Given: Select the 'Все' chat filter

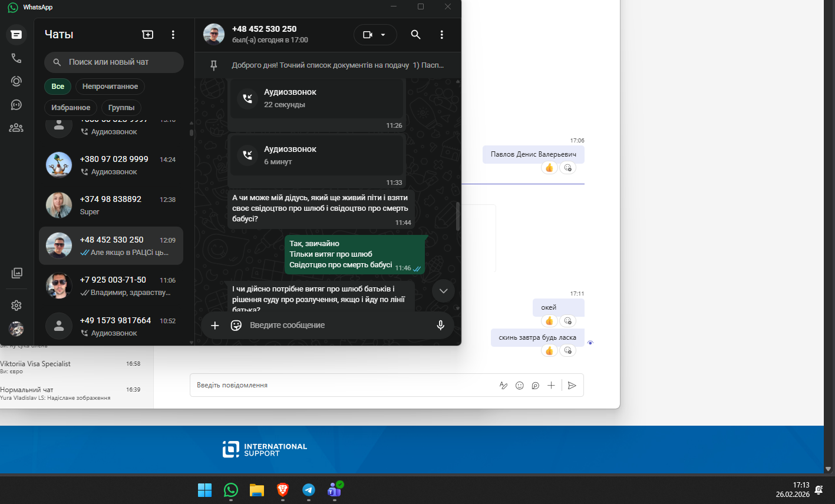Looking at the screenshot, I should coord(58,87).
